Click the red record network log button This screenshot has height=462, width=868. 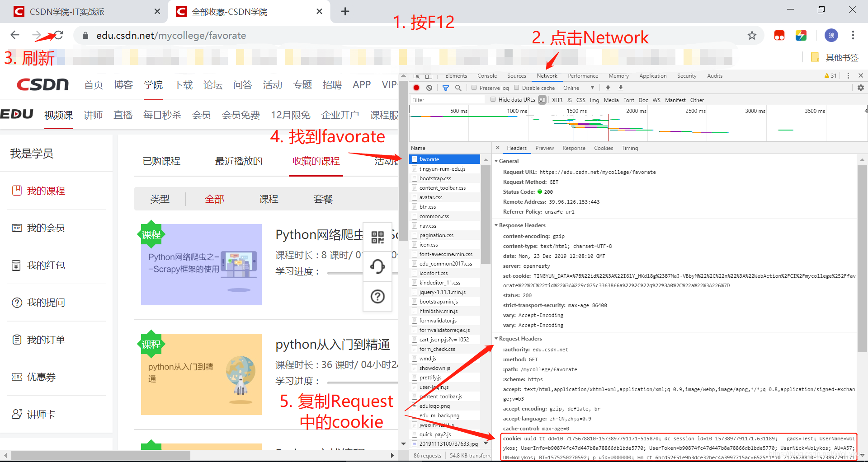coord(416,88)
